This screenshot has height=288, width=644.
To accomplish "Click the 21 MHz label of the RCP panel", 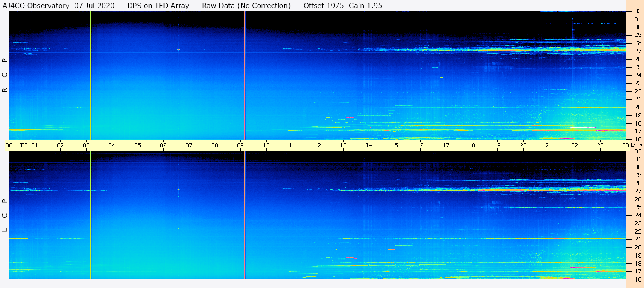I will click(x=638, y=99).
